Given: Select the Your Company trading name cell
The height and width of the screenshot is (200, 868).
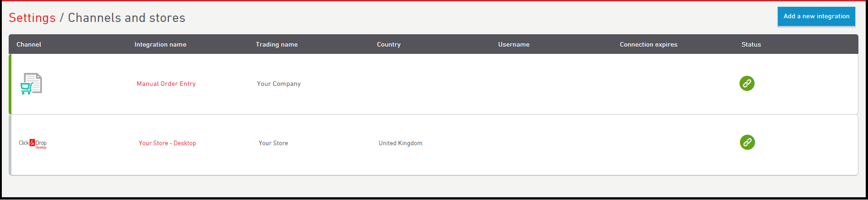Looking at the screenshot, I should [x=279, y=84].
